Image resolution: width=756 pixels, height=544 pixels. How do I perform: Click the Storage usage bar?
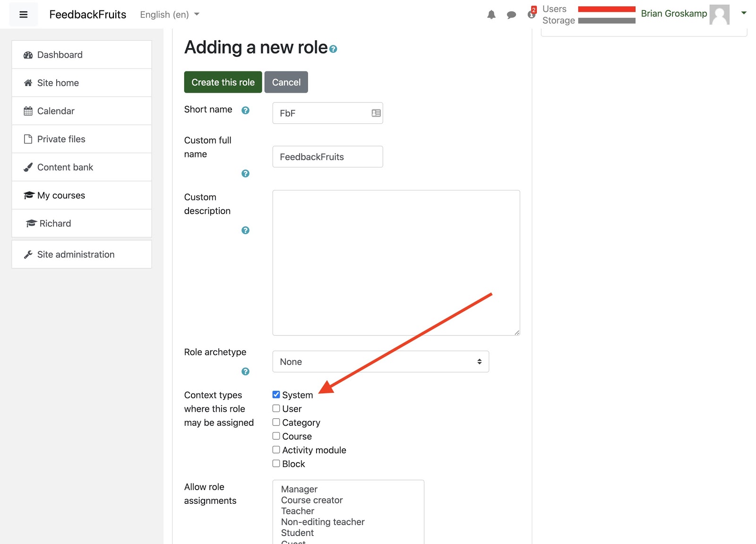(x=607, y=21)
